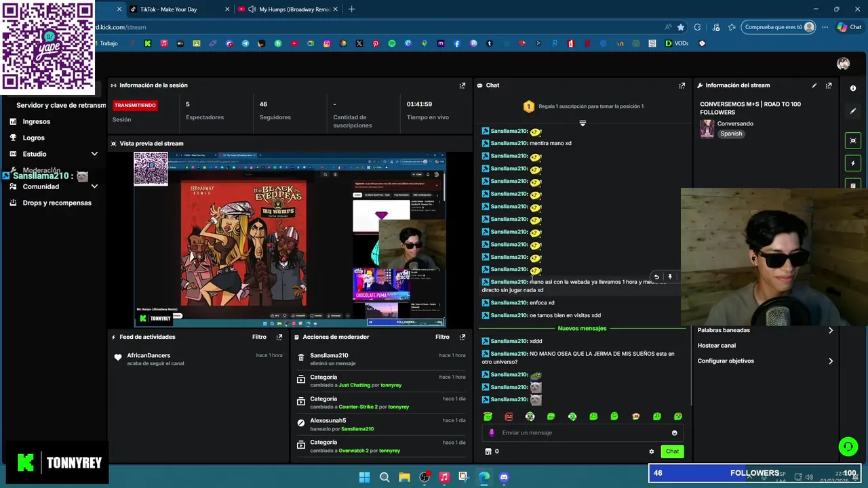Collapse the chat header with the down arrow
This screenshot has height=488, width=868.
(583, 123)
